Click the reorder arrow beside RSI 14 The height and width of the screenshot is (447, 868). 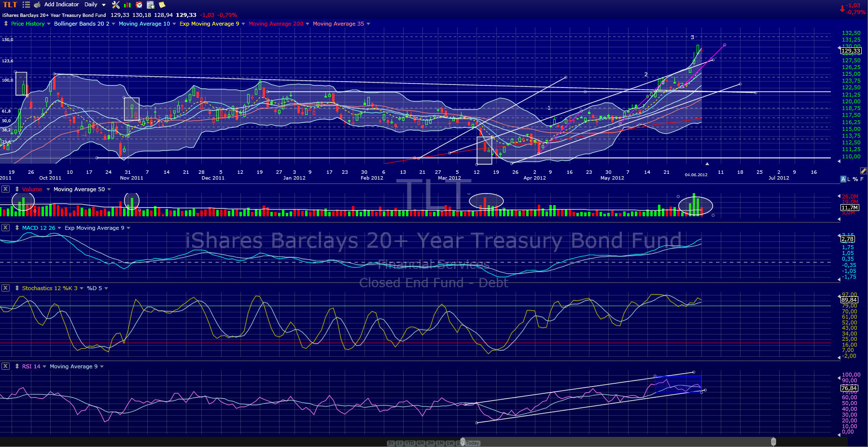coord(17,366)
